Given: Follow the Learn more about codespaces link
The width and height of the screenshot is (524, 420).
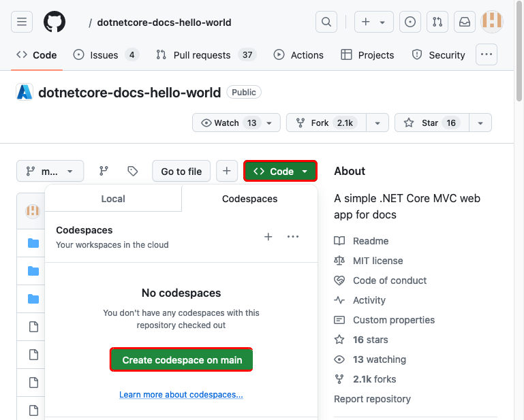Looking at the screenshot, I should pyautogui.click(x=181, y=395).
